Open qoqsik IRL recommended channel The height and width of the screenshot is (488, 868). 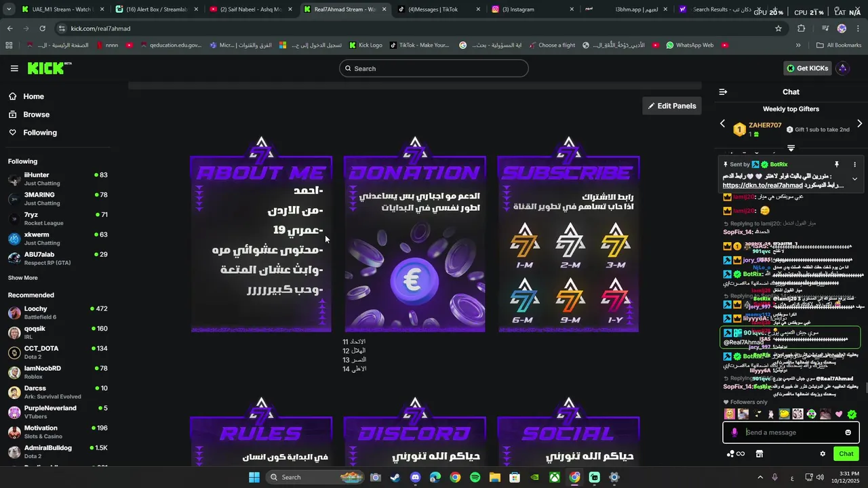click(58, 333)
